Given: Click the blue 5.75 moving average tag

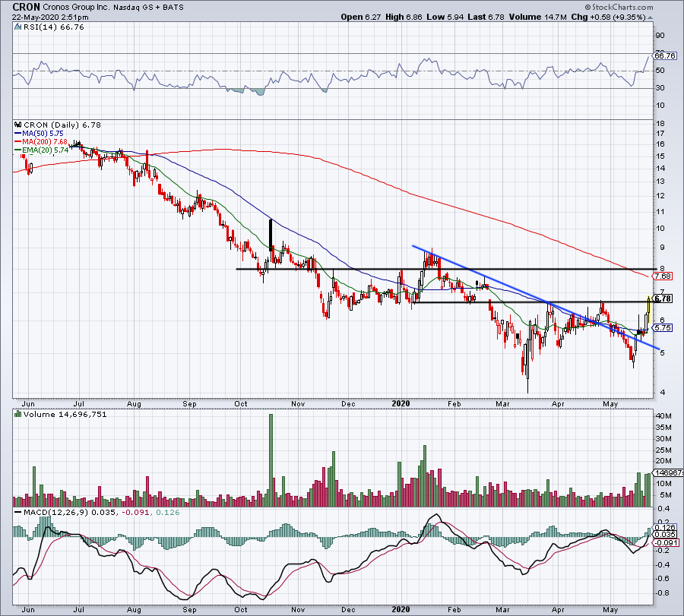Looking at the screenshot, I should click(x=663, y=328).
